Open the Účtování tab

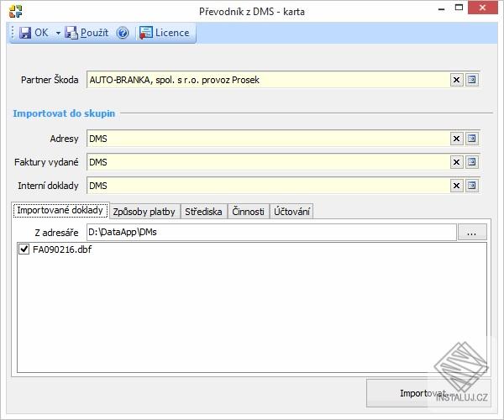point(291,212)
